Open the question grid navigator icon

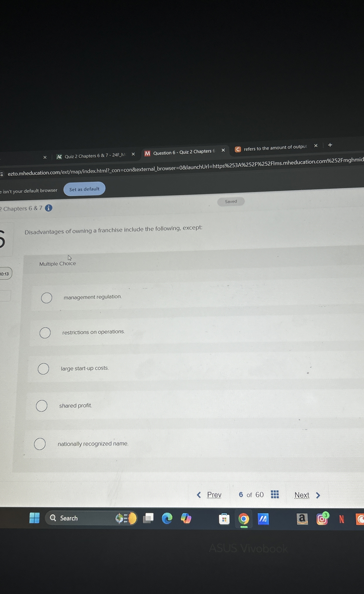(x=275, y=494)
